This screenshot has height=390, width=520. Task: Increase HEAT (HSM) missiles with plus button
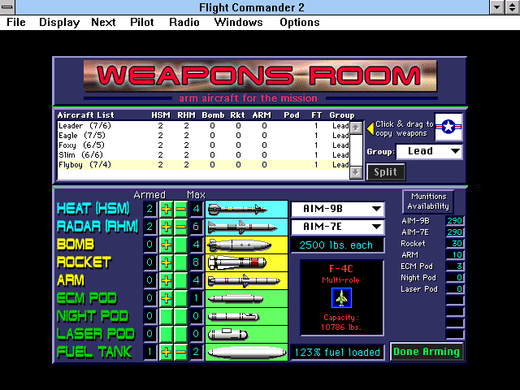click(x=166, y=209)
